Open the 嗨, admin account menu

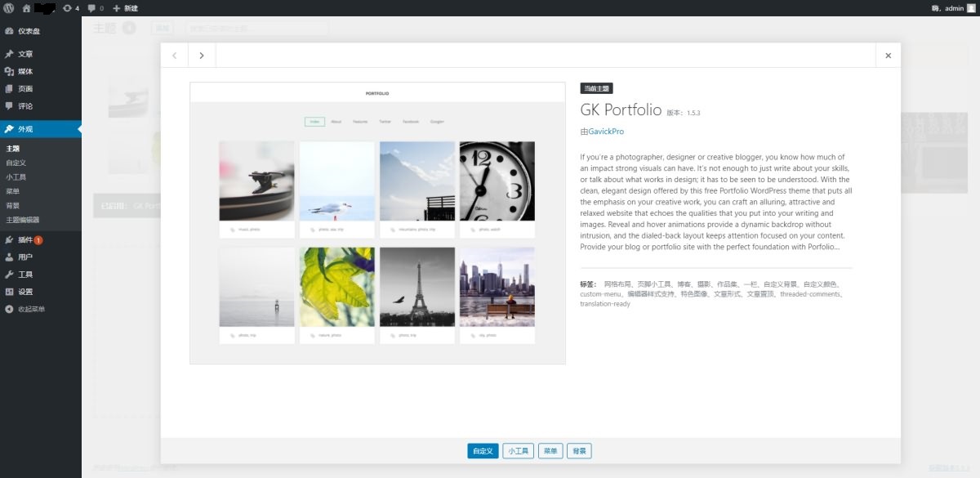[x=953, y=8]
